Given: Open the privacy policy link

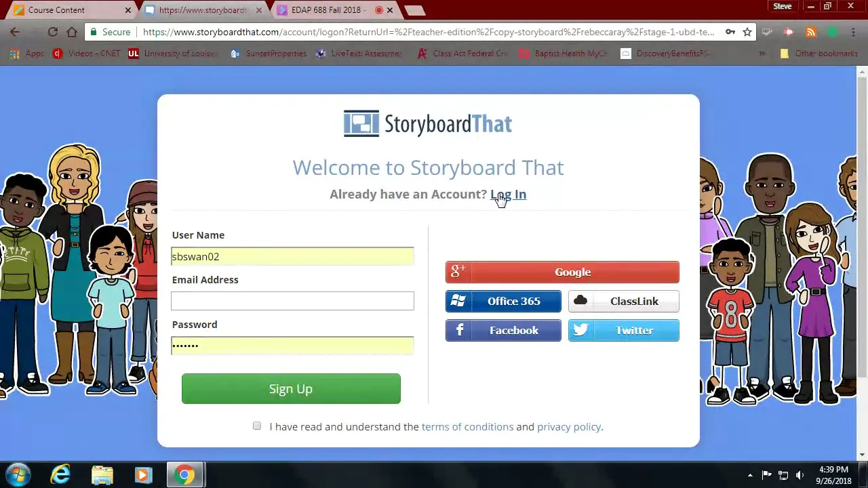Looking at the screenshot, I should 569,426.
